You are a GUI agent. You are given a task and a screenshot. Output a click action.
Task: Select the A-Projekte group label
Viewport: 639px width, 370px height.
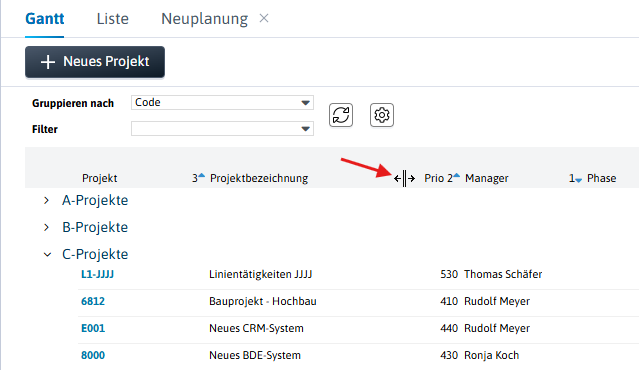click(95, 200)
